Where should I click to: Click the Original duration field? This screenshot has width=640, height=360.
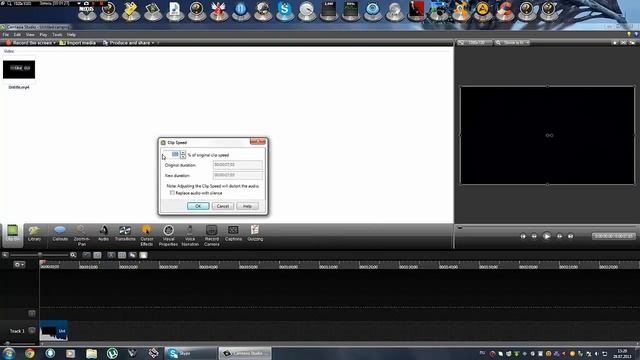(238, 165)
